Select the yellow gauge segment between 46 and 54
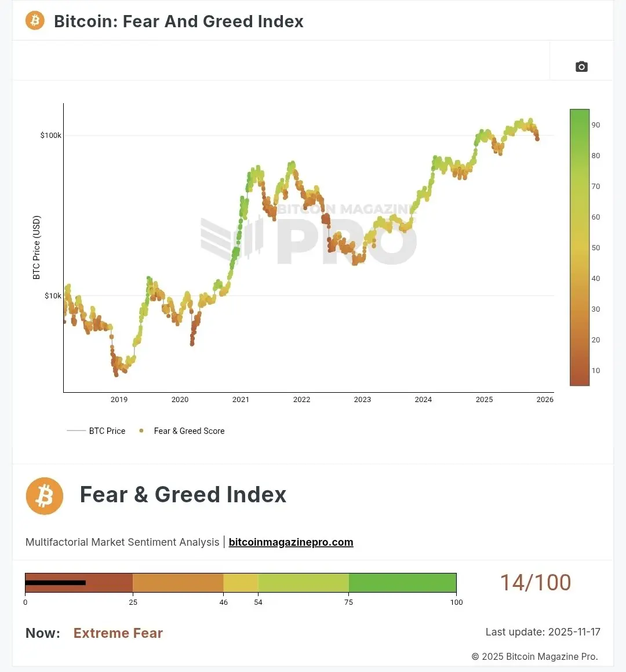 tap(241, 583)
